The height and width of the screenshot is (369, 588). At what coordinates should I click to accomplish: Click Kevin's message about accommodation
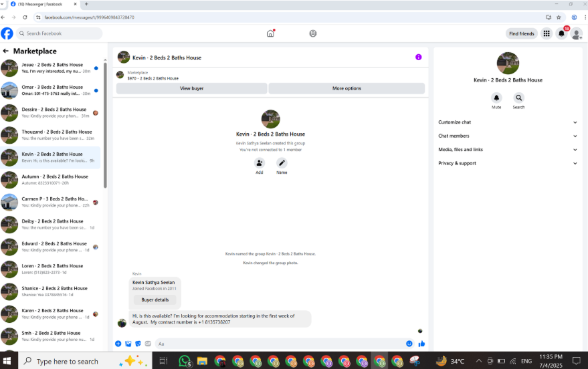pos(220,319)
